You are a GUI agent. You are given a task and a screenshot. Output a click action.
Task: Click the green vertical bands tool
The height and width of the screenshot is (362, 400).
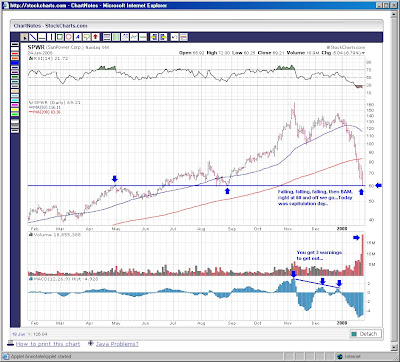[116, 37]
